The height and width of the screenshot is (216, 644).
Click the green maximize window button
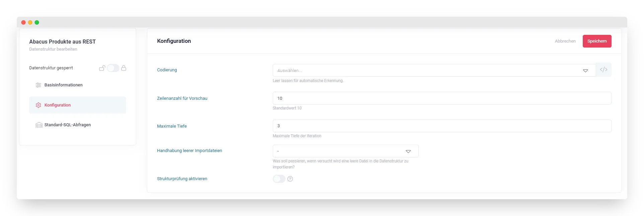pos(37,22)
